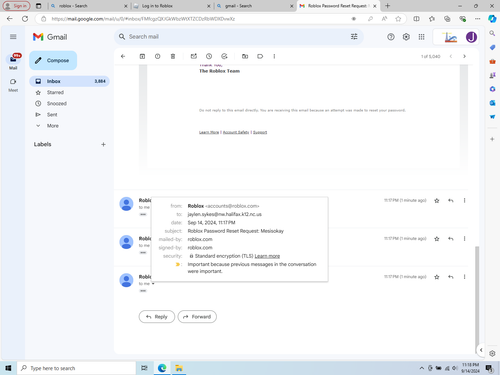Reply to first Roblox message via arrow
Screen dimensions: 500x375
coord(451,200)
